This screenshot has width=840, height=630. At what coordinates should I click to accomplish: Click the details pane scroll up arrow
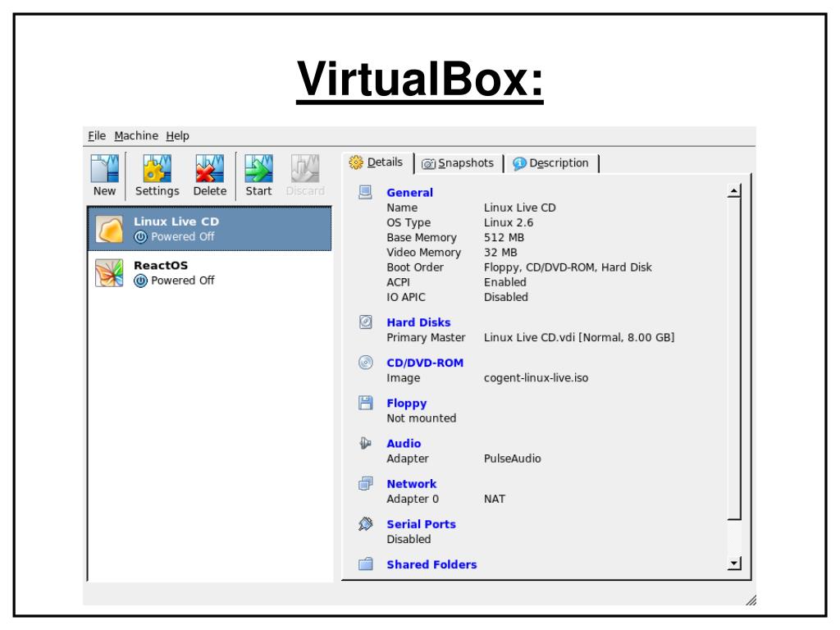(x=734, y=190)
